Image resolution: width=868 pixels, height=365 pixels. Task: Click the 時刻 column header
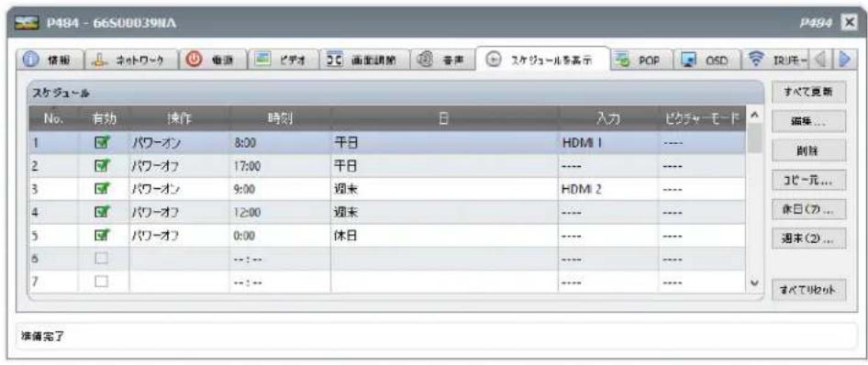click(x=280, y=117)
